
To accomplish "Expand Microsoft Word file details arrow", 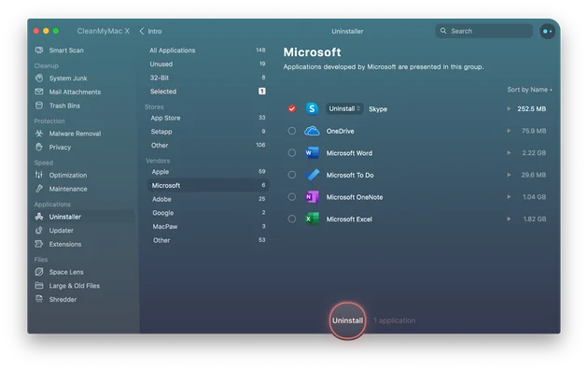I will (x=509, y=152).
